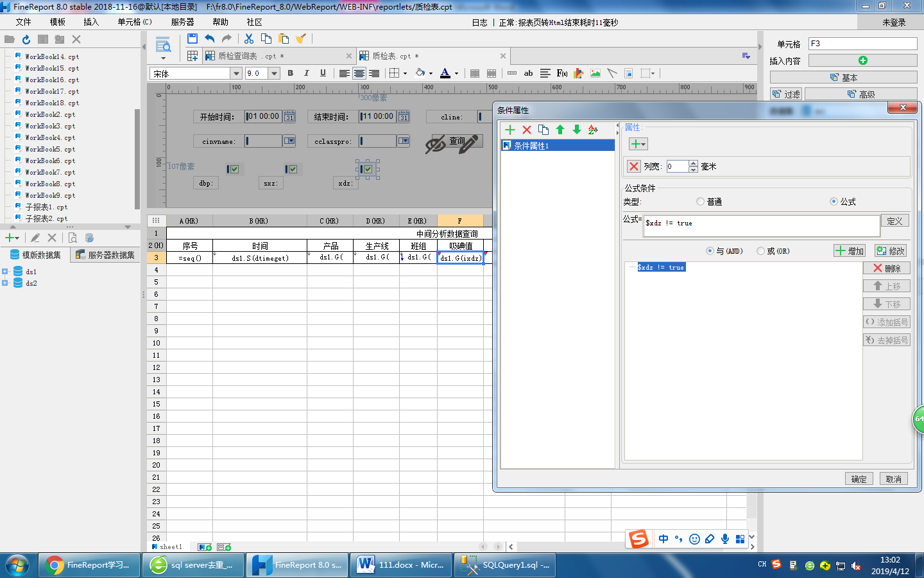
Task: Insert a chart using the chart icon
Action: pos(579,73)
